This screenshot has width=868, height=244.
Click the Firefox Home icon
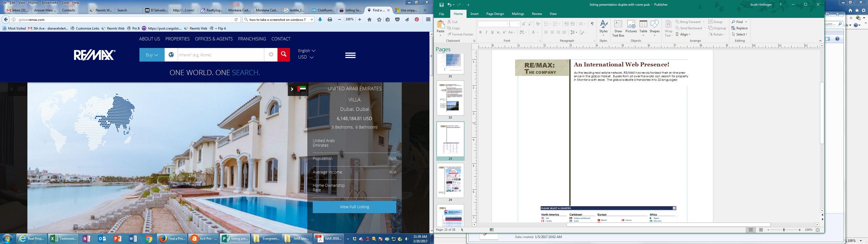tap(369, 20)
